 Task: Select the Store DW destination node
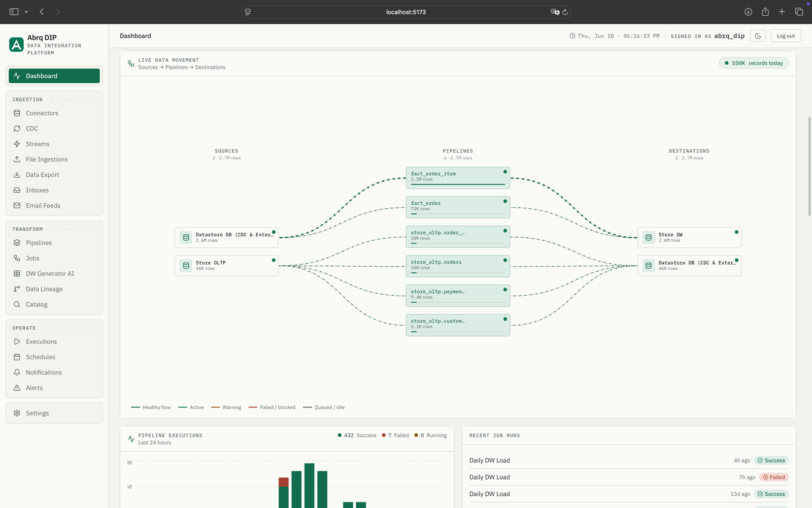coord(689,237)
